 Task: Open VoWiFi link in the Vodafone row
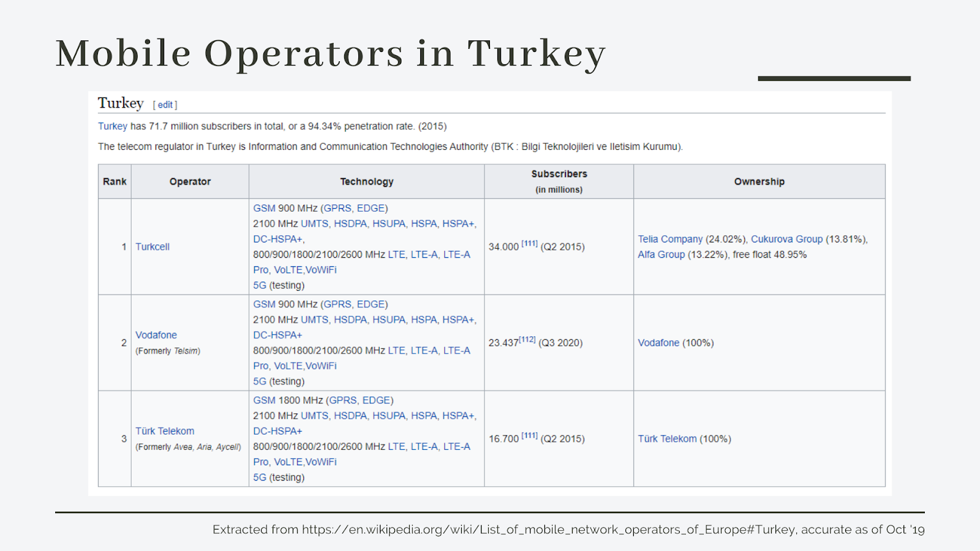click(x=321, y=366)
